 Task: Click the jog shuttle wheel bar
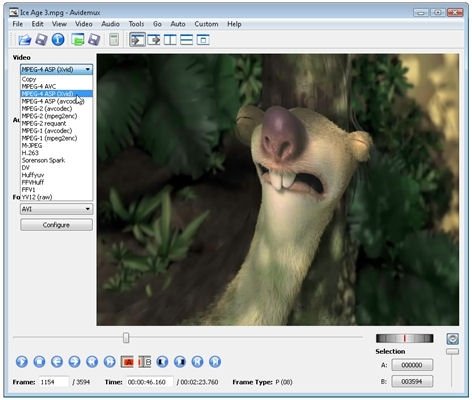(x=405, y=338)
